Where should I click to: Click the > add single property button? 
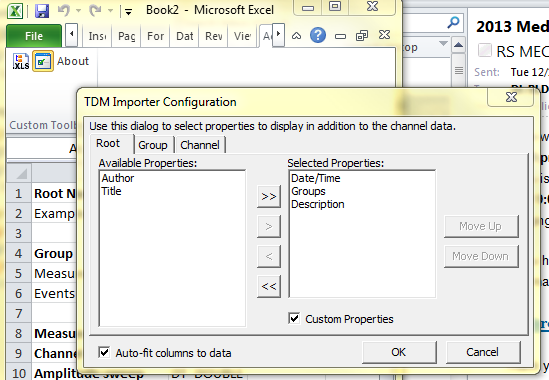click(x=269, y=227)
